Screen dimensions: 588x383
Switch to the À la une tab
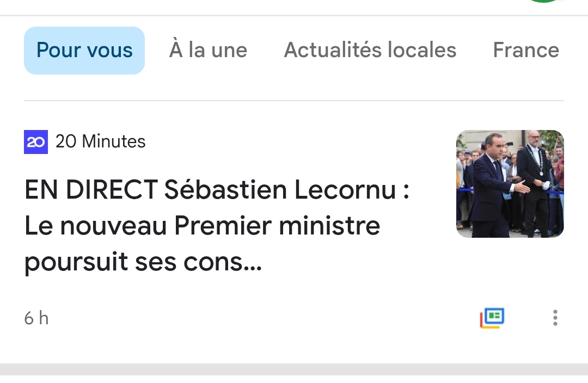[208, 51]
